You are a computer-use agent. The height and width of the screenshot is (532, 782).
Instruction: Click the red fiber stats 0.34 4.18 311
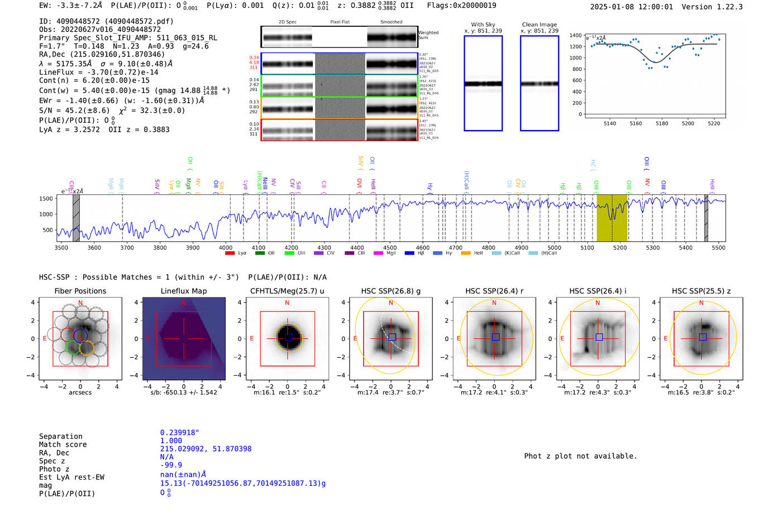pyautogui.click(x=254, y=63)
